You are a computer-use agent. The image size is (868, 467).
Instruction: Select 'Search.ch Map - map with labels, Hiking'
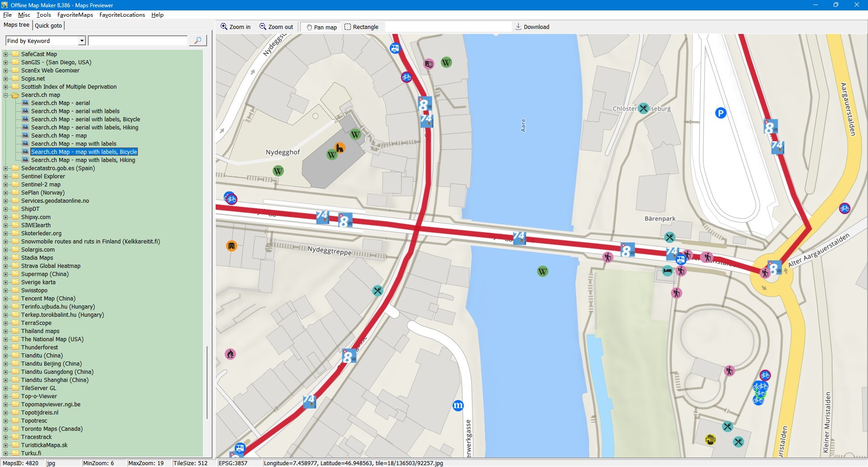[x=83, y=160]
